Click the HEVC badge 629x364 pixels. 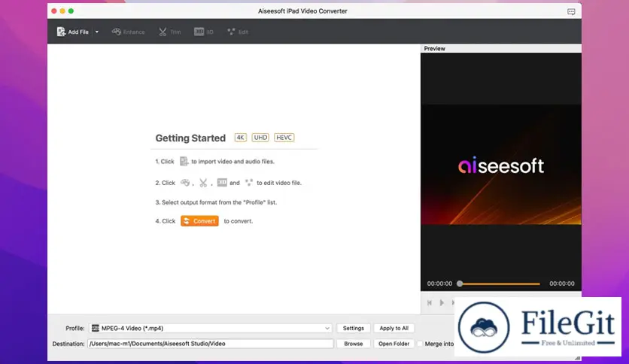[284, 138]
